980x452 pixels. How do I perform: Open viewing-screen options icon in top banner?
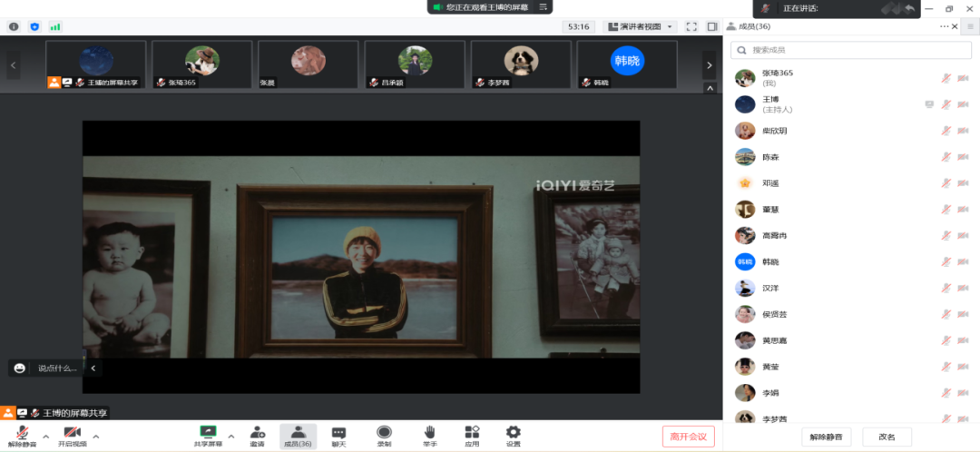click(x=544, y=7)
